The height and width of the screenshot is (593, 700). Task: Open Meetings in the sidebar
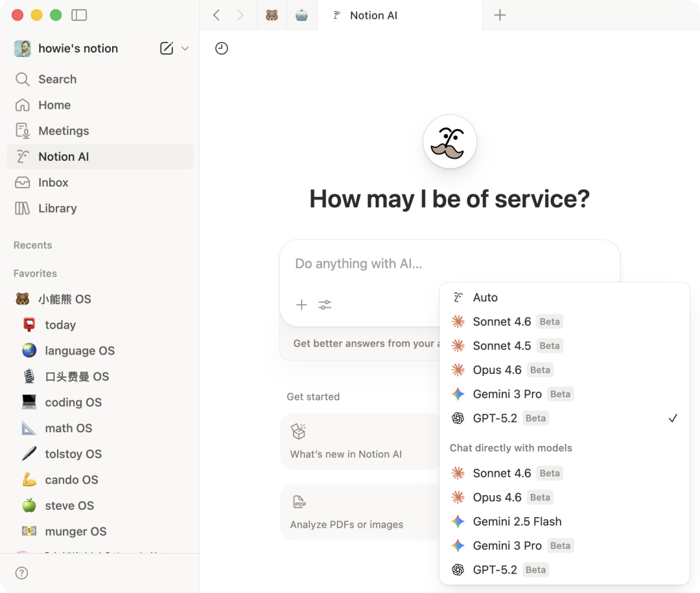coord(100,131)
